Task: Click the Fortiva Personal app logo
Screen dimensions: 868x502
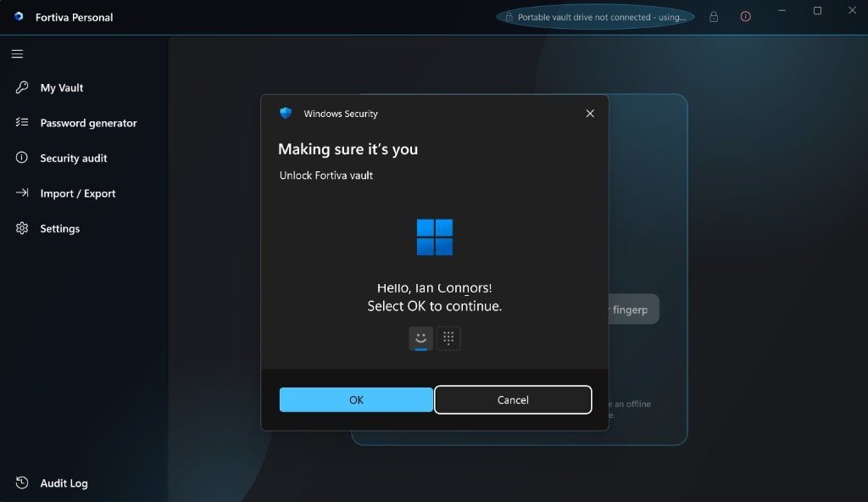Action: [x=19, y=17]
